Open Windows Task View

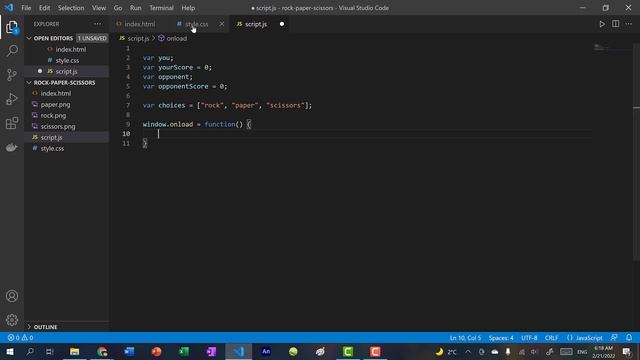click(50, 351)
